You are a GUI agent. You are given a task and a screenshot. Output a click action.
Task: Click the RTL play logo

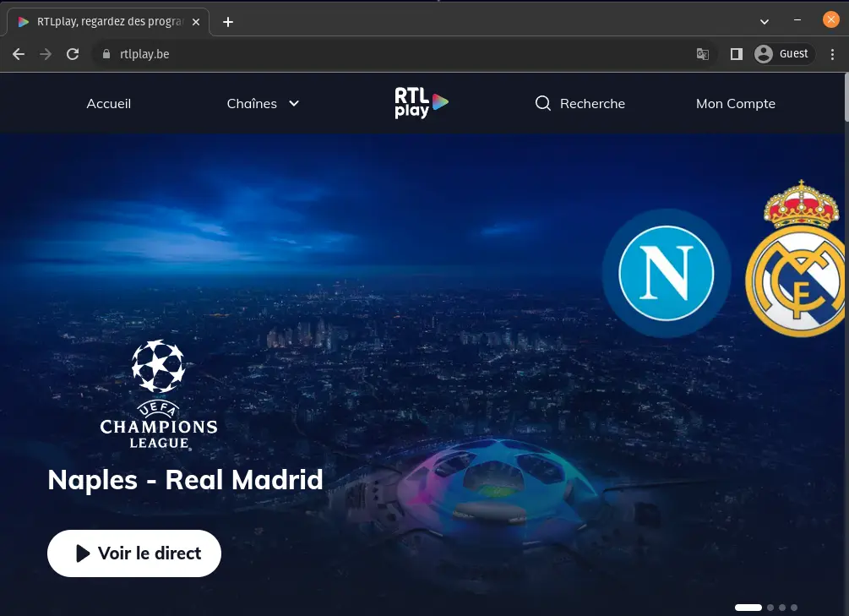pos(420,102)
